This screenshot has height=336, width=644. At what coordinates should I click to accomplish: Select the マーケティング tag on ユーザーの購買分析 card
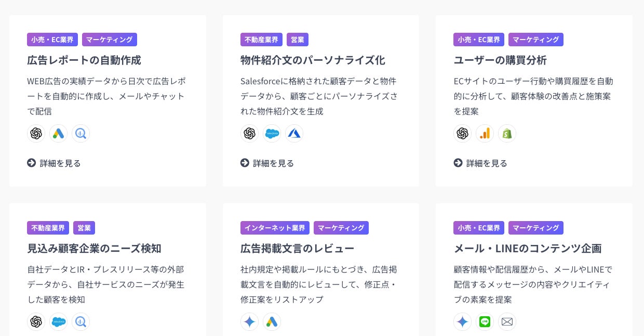tap(535, 40)
